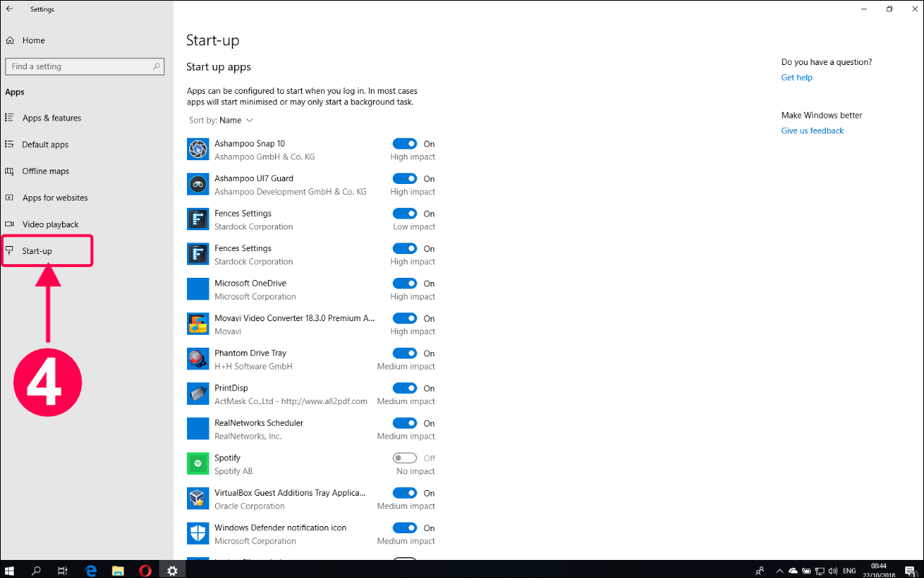Click the Home house icon in sidebar

click(x=10, y=40)
